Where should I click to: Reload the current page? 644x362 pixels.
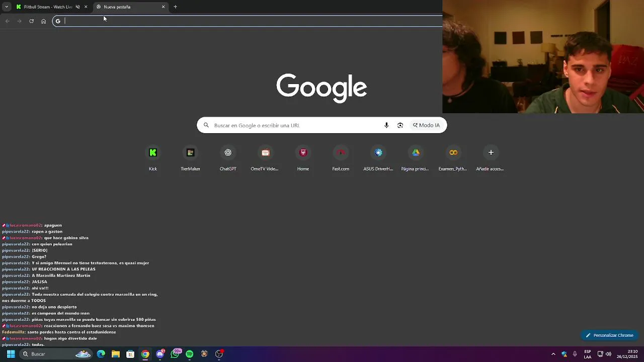tap(31, 21)
